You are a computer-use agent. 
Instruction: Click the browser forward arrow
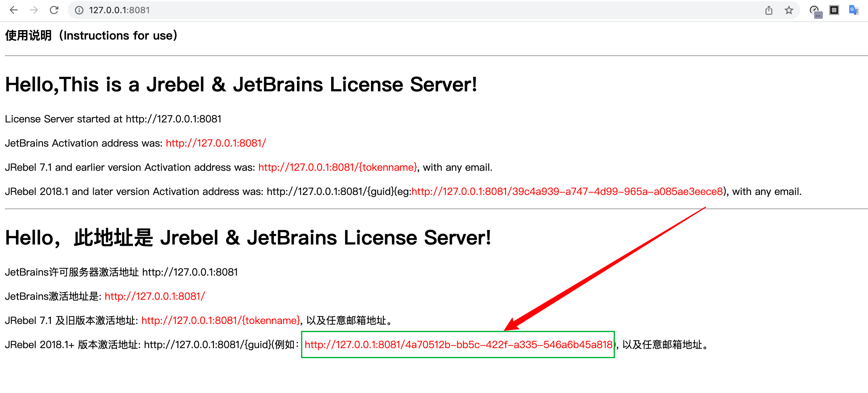pyautogui.click(x=34, y=10)
